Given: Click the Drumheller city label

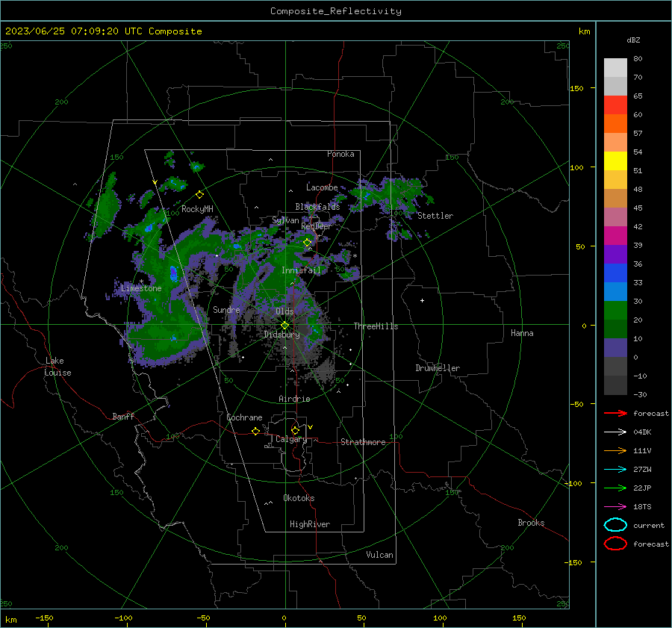Looking at the screenshot, I should (x=438, y=368).
